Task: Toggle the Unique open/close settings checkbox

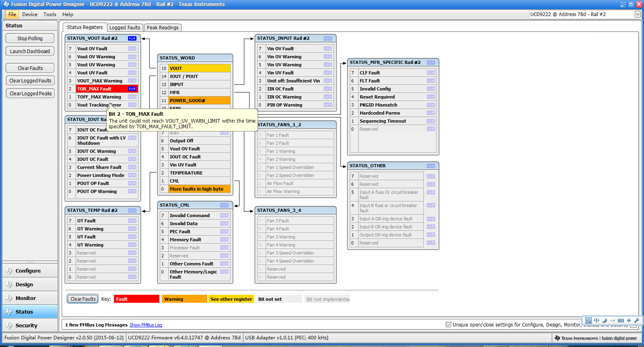Action: point(448,325)
